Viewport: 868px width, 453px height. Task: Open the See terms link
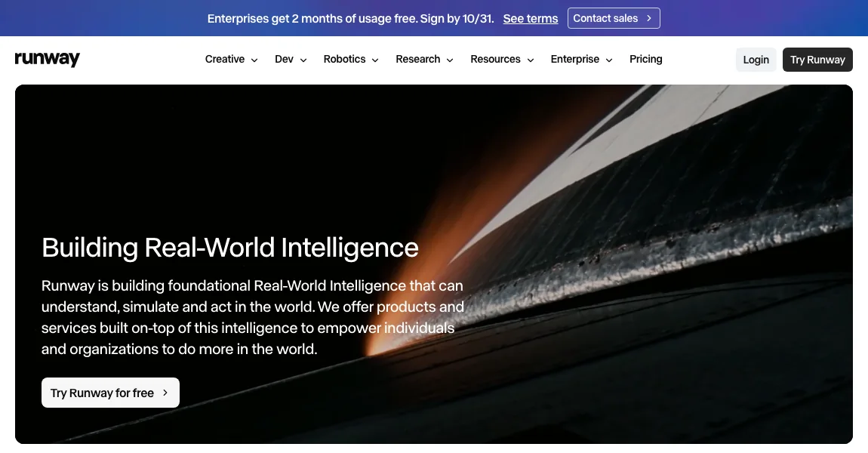531,18
